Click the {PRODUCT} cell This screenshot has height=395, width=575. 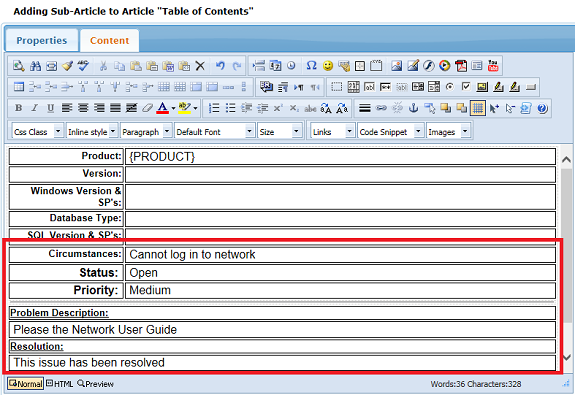(340, 157)
